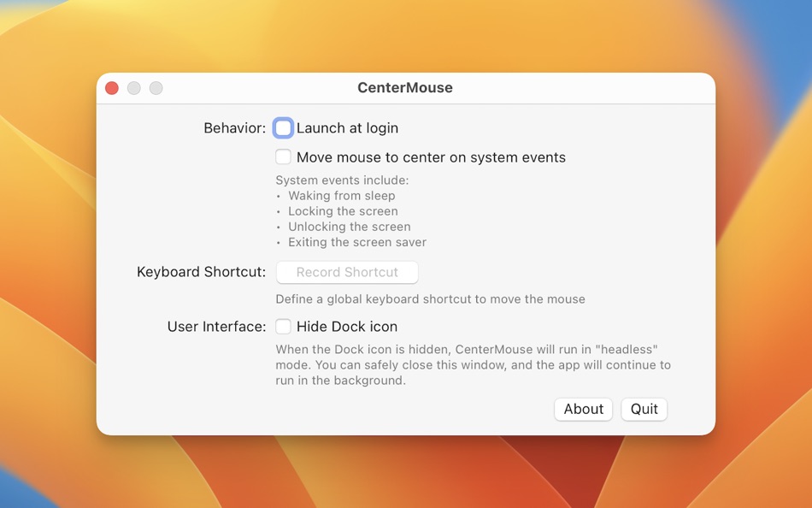
Task: Click the zoom window control
Action: click(156, 87)
